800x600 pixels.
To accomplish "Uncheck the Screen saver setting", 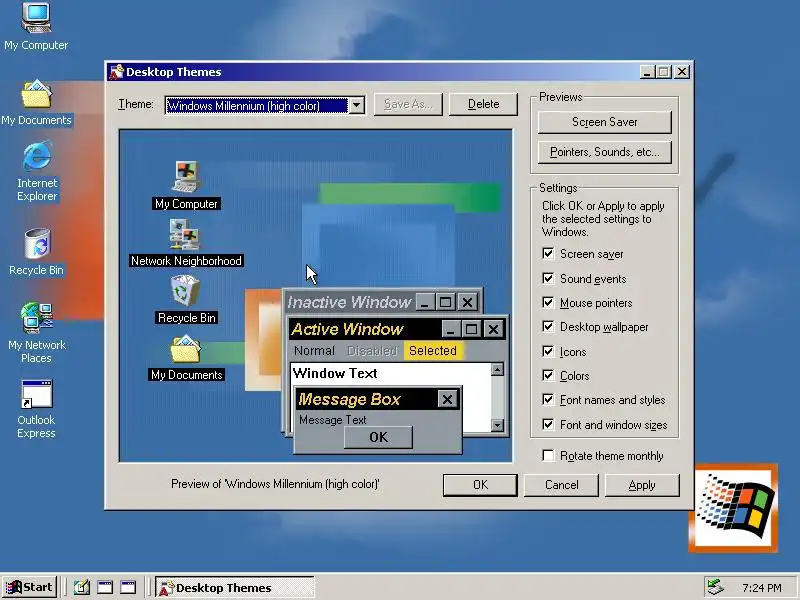I will [x=548, y=254].
